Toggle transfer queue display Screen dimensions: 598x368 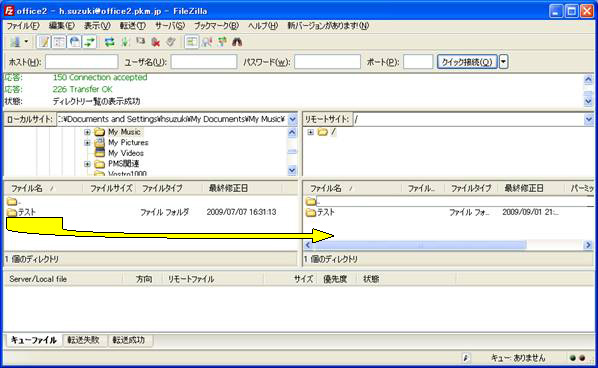pyautogui.click(x=90, y=42)
